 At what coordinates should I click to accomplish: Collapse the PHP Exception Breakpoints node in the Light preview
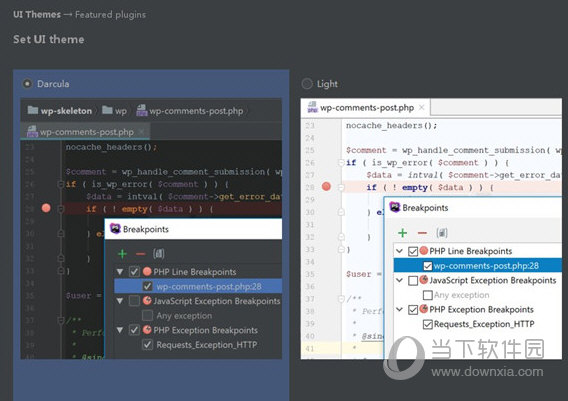[399, 309]
